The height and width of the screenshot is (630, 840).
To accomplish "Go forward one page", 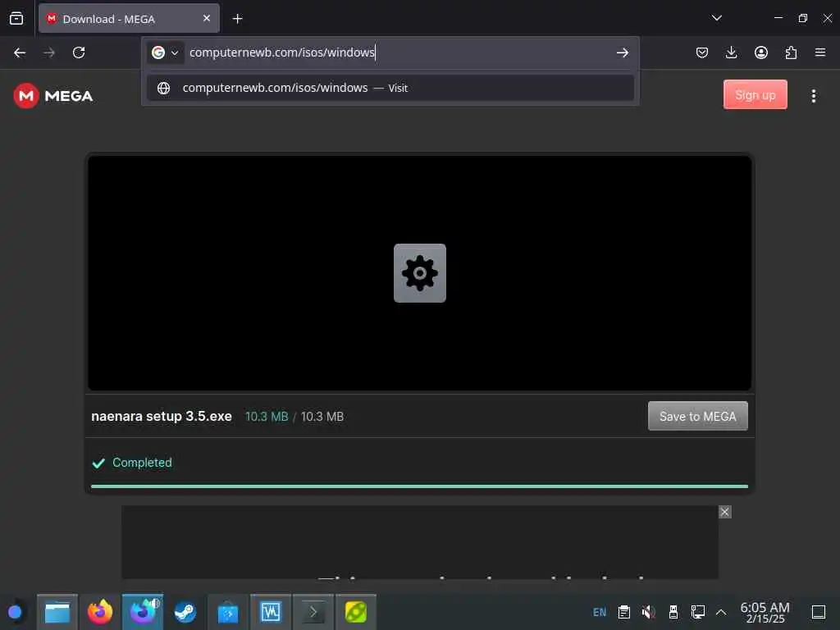I will pos(49,52).
